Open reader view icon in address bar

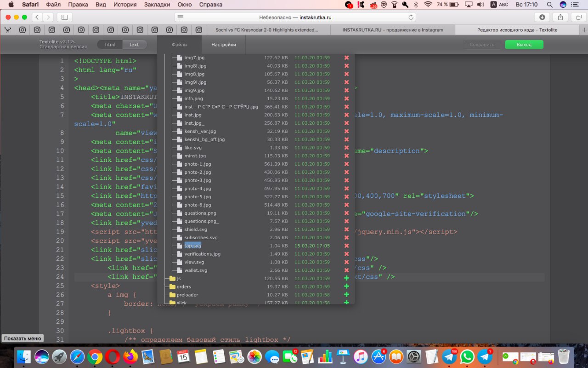pyautogui.click(x=181, y=17)
